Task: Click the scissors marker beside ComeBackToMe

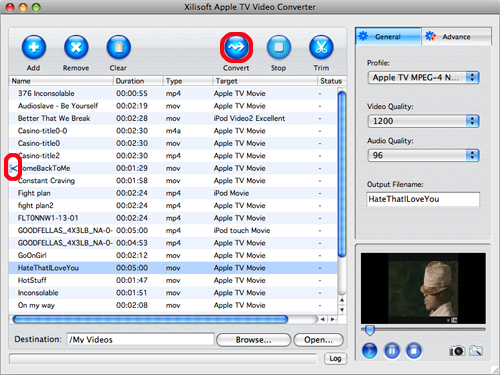Action: coord(13,168)
